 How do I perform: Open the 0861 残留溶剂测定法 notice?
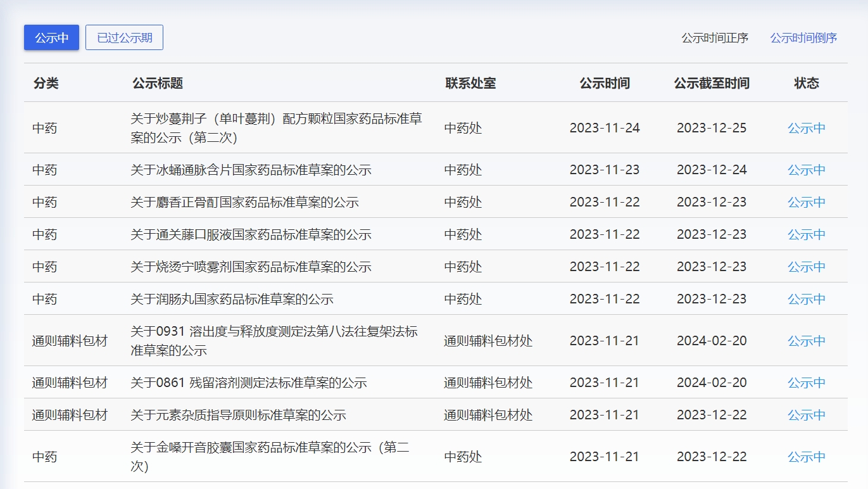pyautogui.click(x=248, y=383)
